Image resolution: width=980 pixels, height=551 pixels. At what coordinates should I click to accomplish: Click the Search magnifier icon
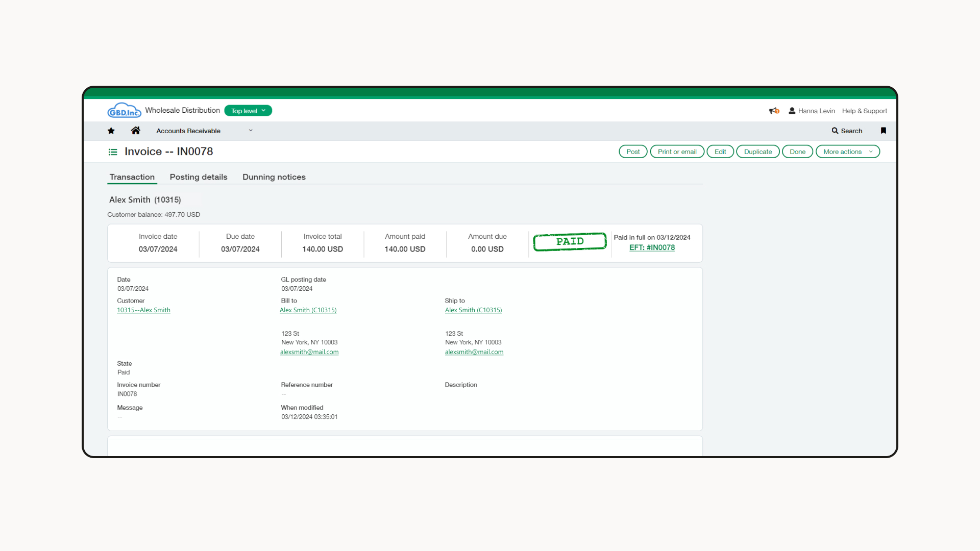[x=835, y=131]
